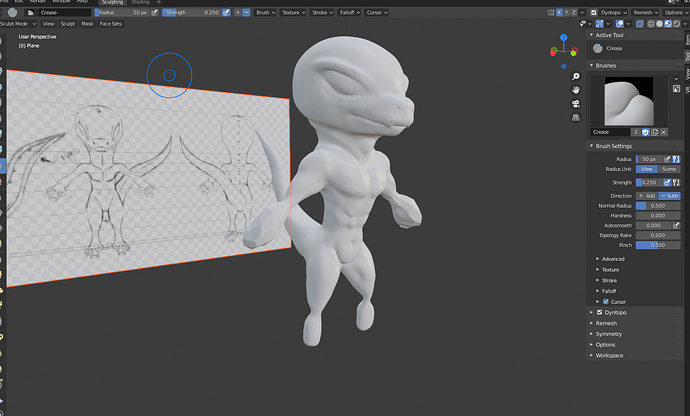Click the Z axis on navigation gizmo
The image size is (690, 416).
coord(564,38)
